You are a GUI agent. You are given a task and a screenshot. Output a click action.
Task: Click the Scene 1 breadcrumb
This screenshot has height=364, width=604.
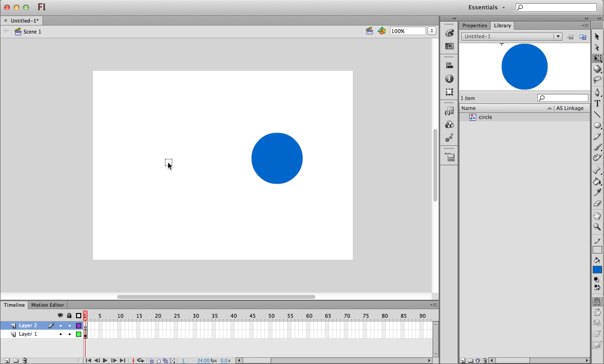[x=32, y=32]
